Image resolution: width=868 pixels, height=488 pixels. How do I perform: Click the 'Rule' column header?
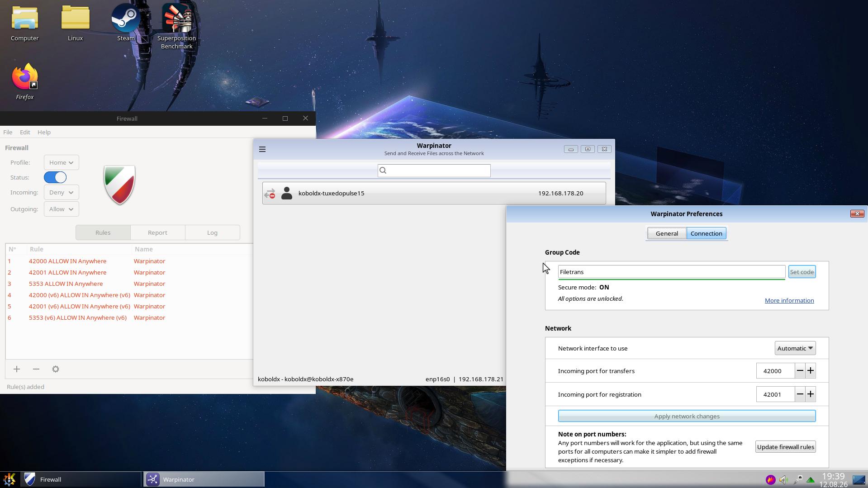[x=37, y=249]
